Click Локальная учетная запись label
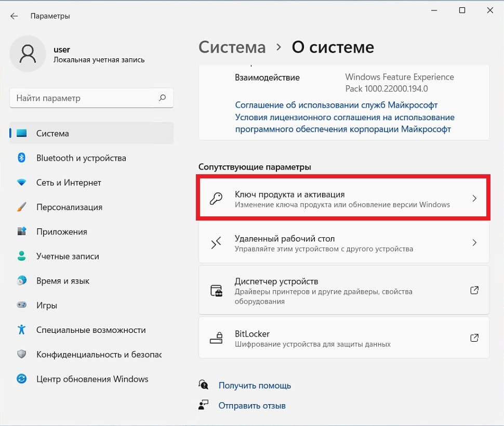 99,60
